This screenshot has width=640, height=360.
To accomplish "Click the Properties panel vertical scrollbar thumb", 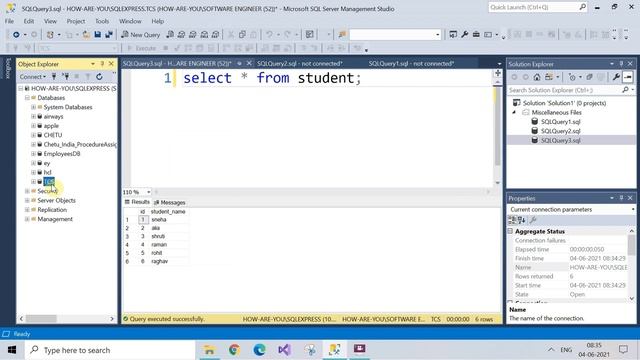I will pos(631,245).
